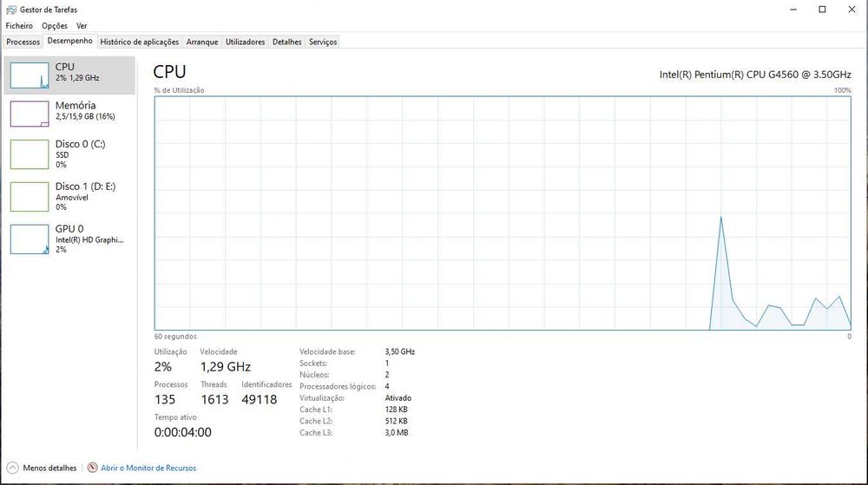Image resolution: width=868 pixels, height=485 pixels.
Task: Click the Memória sidebar label
Action: click(76, 105)
